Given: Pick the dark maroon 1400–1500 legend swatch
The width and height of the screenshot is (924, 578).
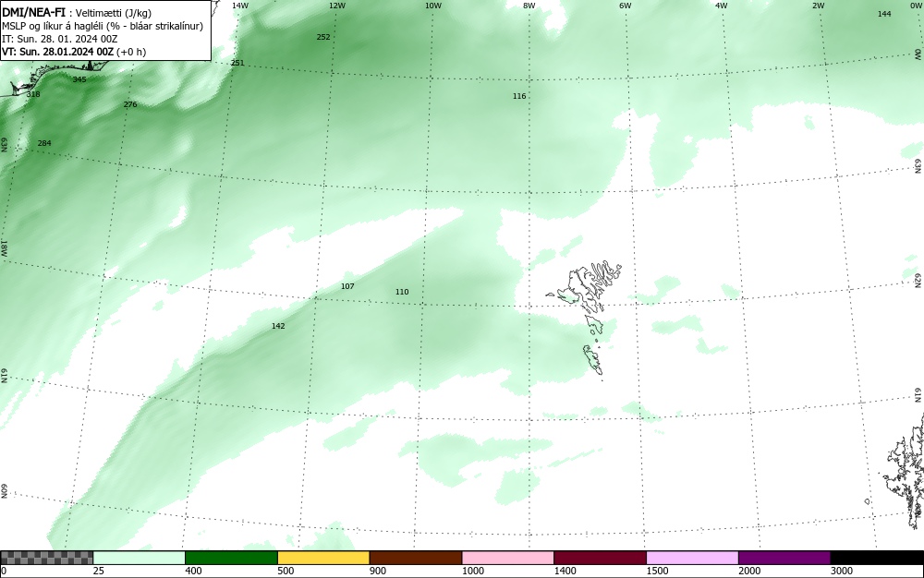Looking at the screenshot, I should 600,558.
